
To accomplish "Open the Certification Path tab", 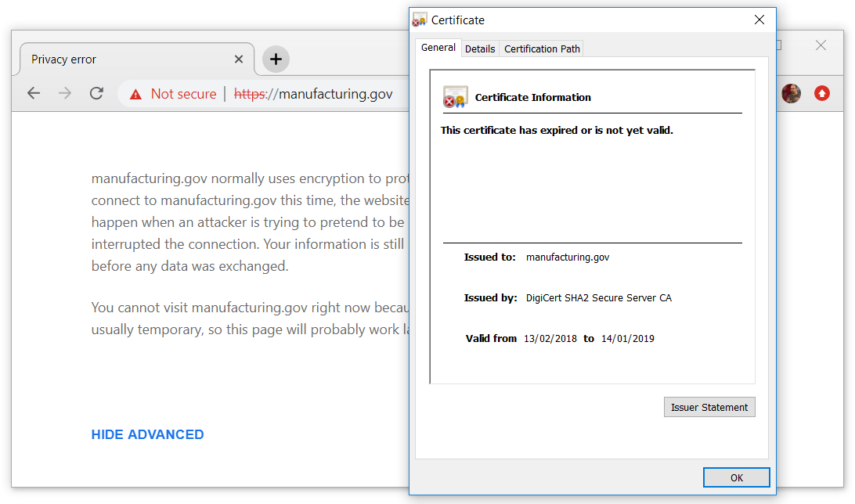I will pos(542,49).
